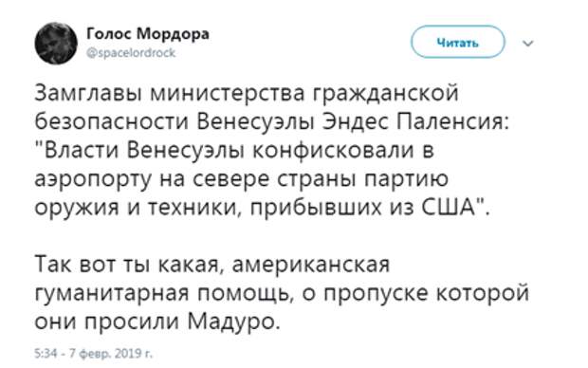Open the more-options chevron beside Читать

click(528, 44)
